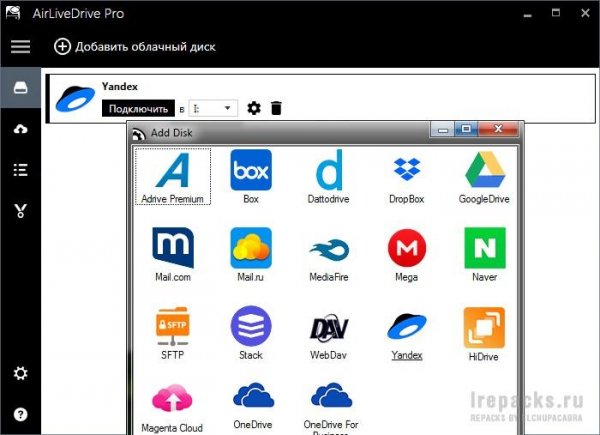
Task: Delete the Yandex disk with trash icon
Action: 276,108
